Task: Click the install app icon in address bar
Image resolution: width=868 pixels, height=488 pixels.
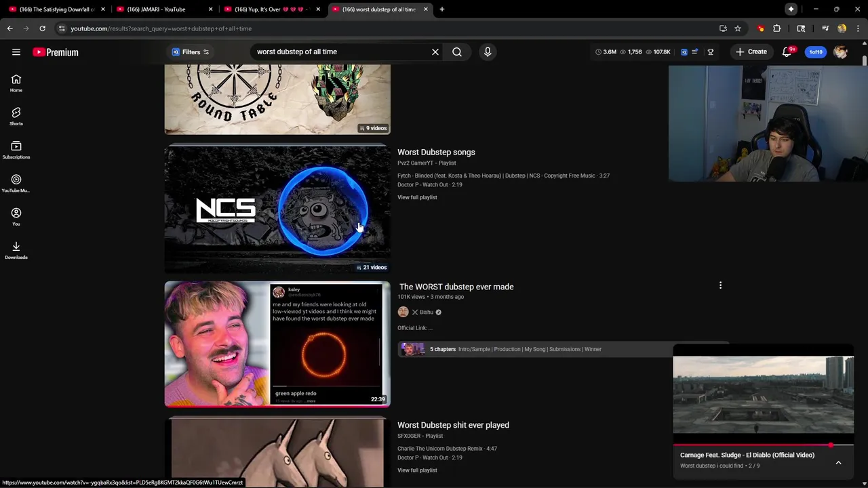Action: click(723, 28)
